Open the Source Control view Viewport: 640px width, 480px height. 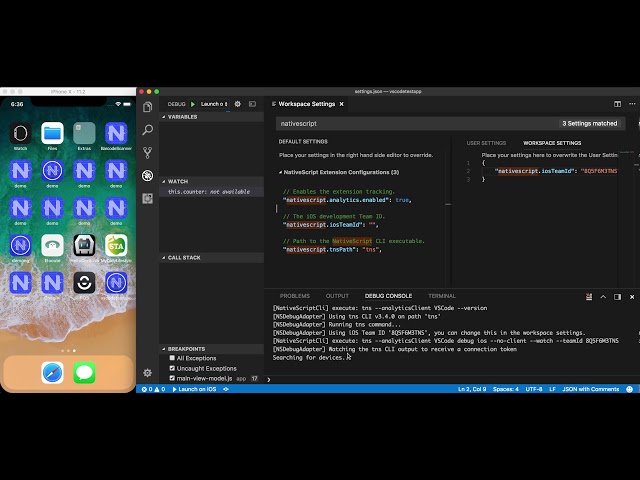coord(147,153)
